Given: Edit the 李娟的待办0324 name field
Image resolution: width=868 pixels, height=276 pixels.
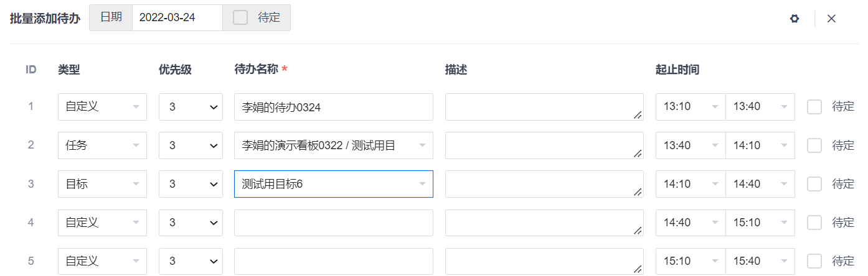Looking at the screenshot, I should click(x=333, y=107).
